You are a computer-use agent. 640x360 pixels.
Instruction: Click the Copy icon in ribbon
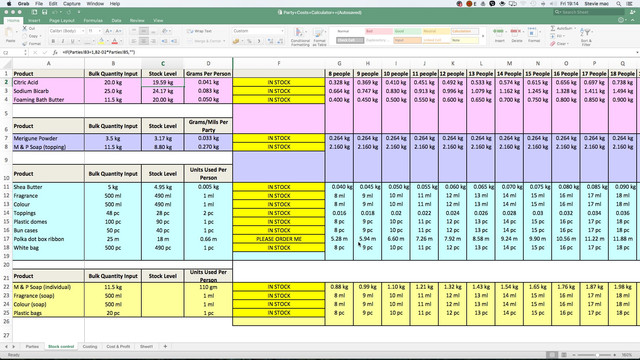click(x=25, y=36)
